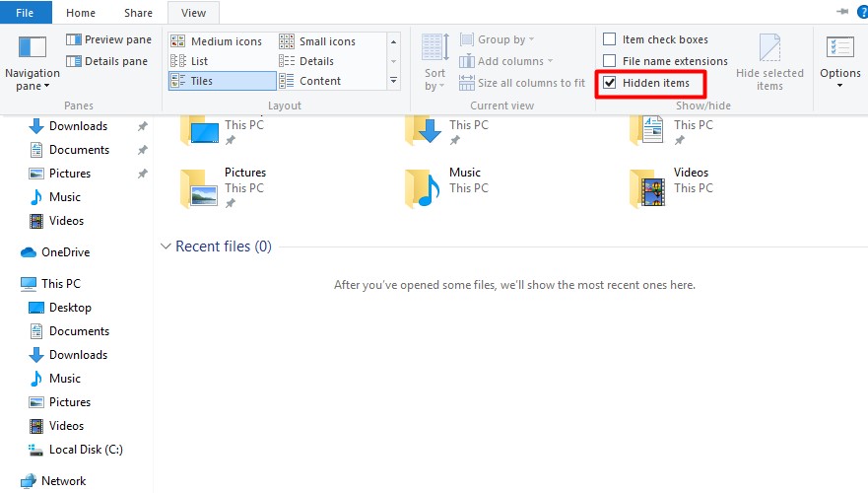Click pin icon next to Quick access Downloads
Image resolution: width=868 pixels, height=493 pixels.
[x=142, y=126]
